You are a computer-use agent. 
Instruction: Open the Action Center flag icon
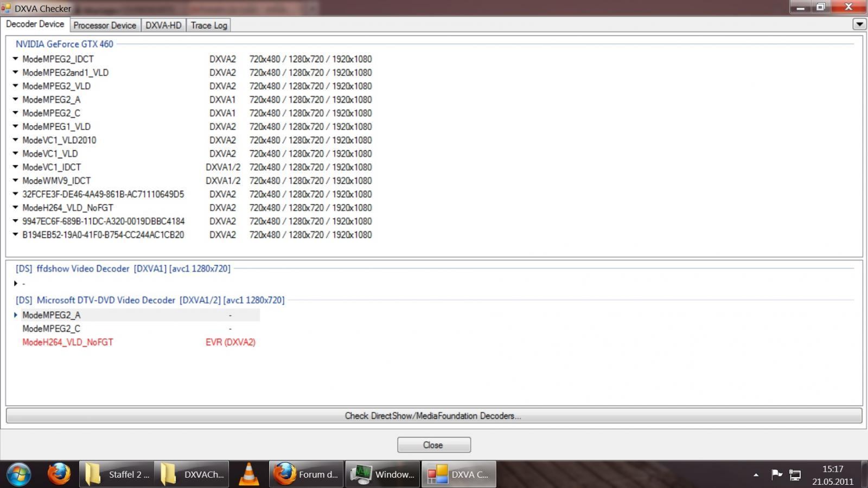(777, 475)
